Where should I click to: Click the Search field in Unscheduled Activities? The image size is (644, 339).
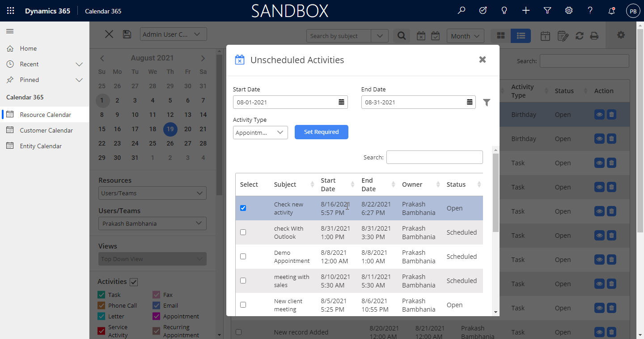click(x=434, y=157)
